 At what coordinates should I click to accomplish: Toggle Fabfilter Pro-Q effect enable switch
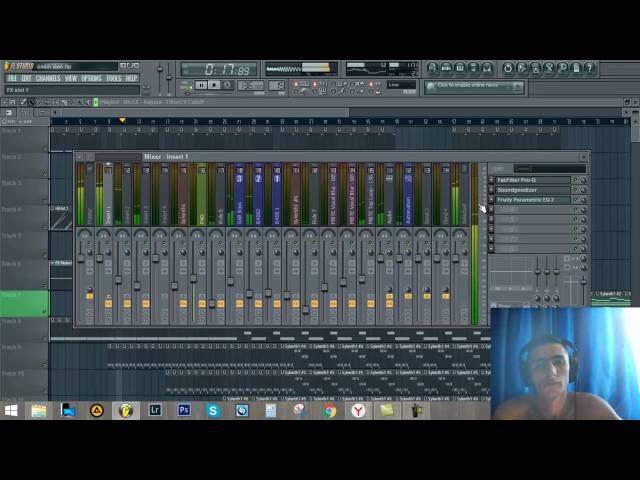click(x=575, y=180)
